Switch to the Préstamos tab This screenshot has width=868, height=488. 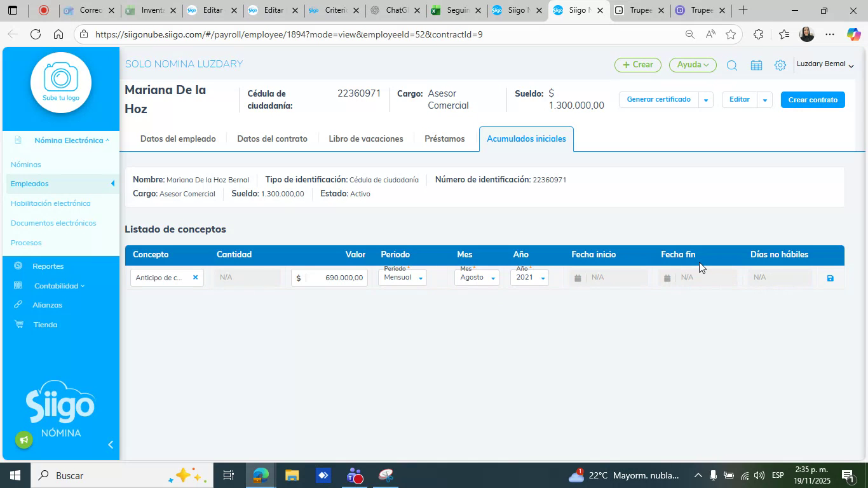445,139
